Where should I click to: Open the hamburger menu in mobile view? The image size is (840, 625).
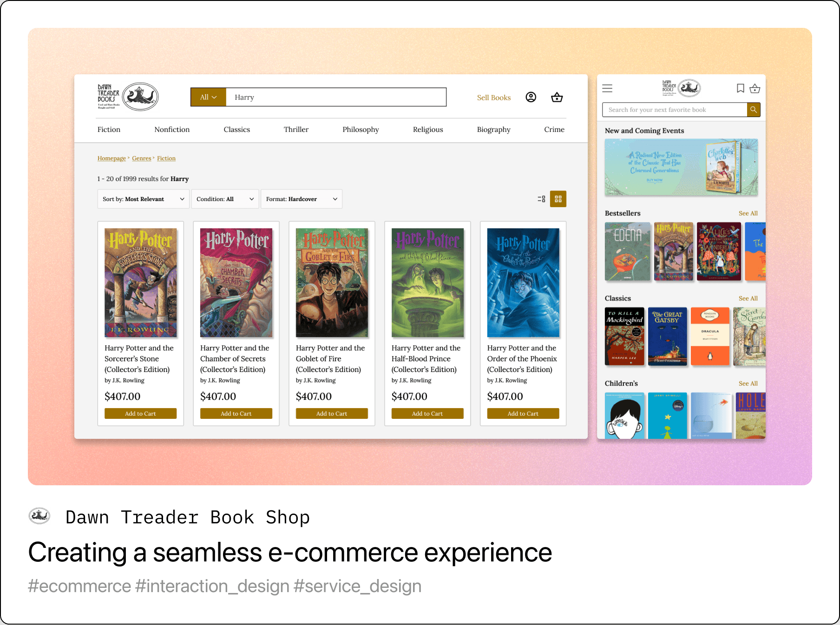coord(607,88)
